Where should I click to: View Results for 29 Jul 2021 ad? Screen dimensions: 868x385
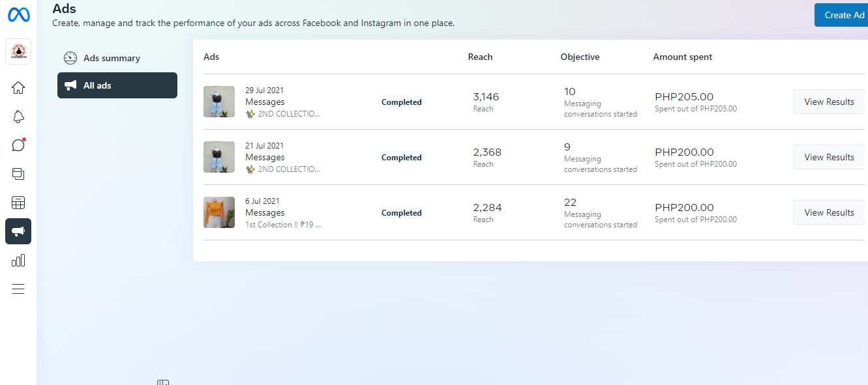pos(828,102)
